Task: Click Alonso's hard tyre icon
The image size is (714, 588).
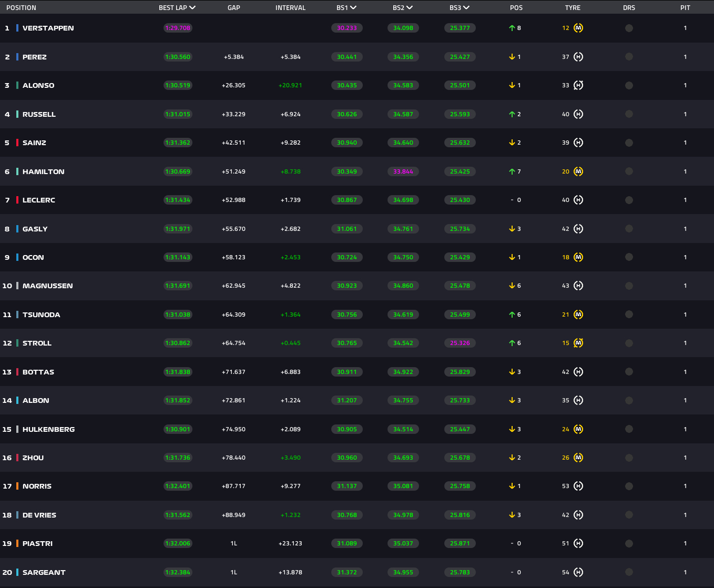Action: 578,85
